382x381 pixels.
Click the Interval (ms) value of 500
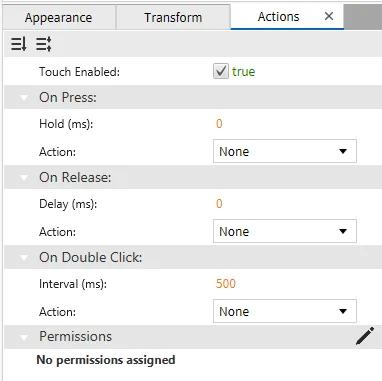tap(226, 284)
